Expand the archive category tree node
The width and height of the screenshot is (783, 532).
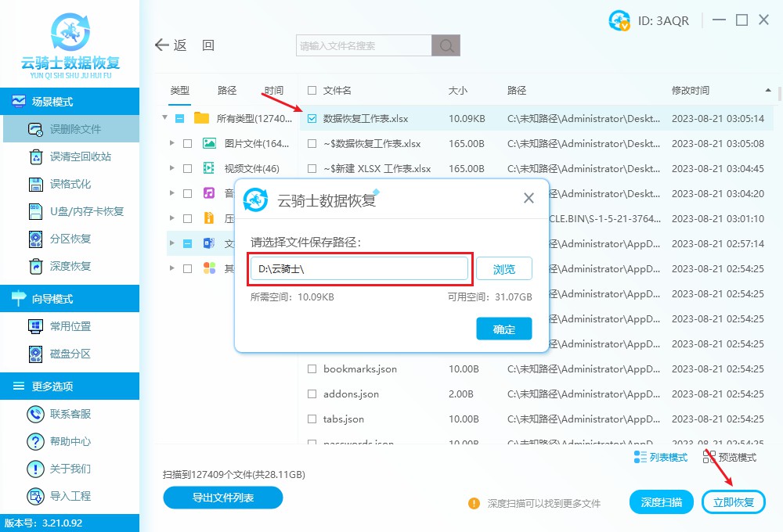171,218
